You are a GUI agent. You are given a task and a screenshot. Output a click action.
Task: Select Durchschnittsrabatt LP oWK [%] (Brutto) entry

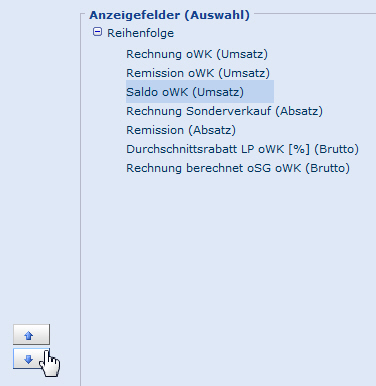pyautogui.click(x=242, y=149)
